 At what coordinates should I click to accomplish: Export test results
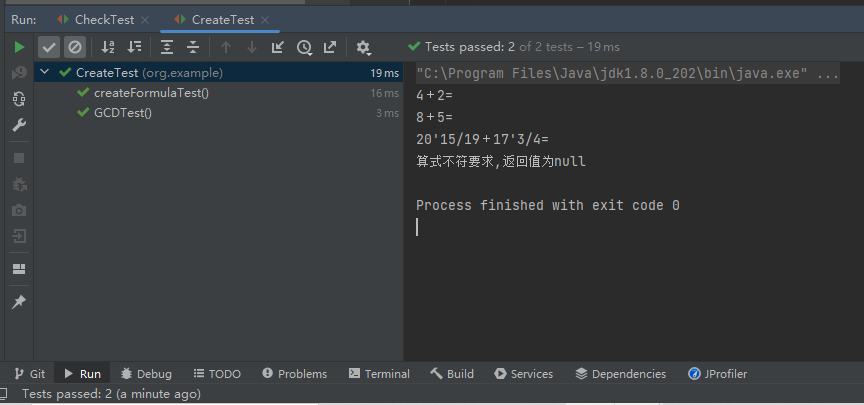(x=329, y=47)
